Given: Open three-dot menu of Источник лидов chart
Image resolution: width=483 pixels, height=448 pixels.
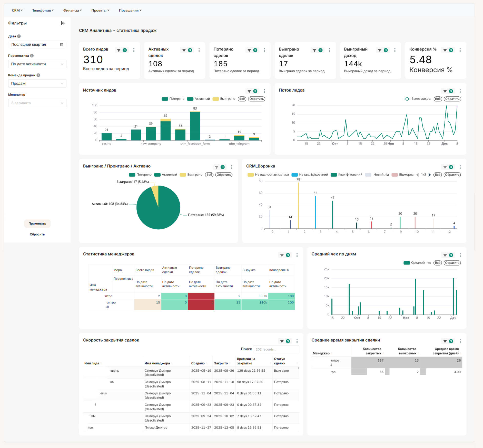Looking at the screenshot, I should point(264,91).
